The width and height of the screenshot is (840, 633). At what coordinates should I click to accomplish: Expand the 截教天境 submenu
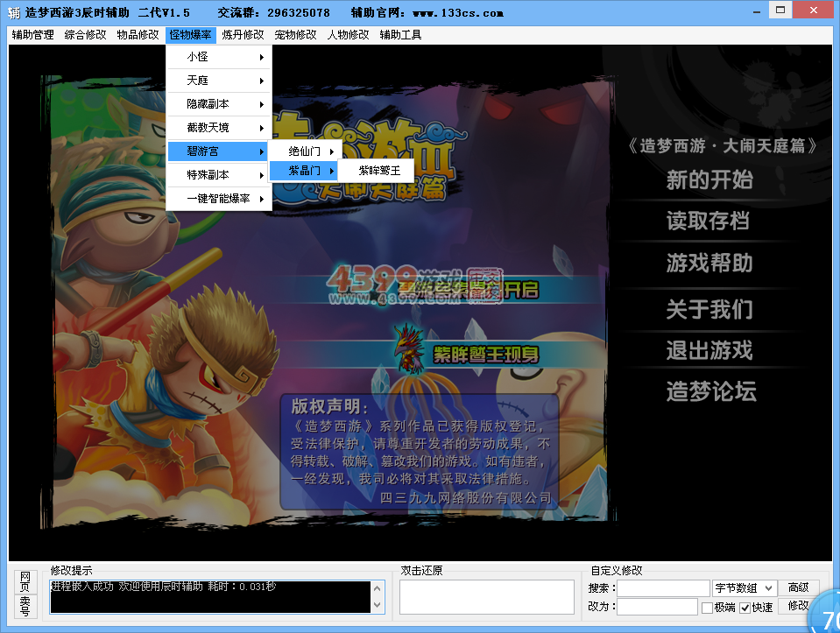(219, 128)
